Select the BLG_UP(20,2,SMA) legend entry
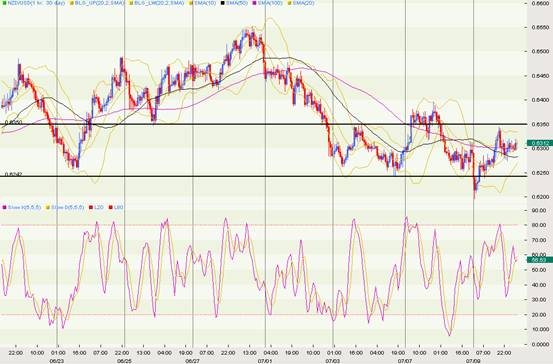 coord(100,3)
